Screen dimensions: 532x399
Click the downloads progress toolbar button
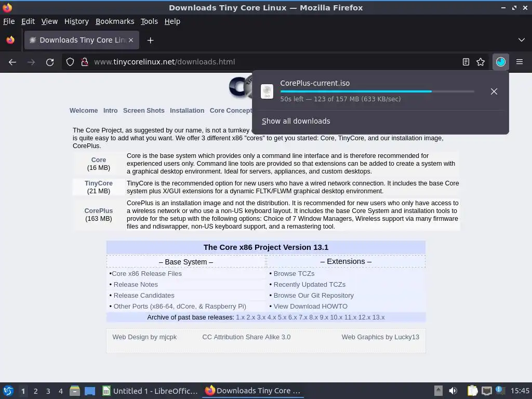pyautogui.click(x=500, y=62)
